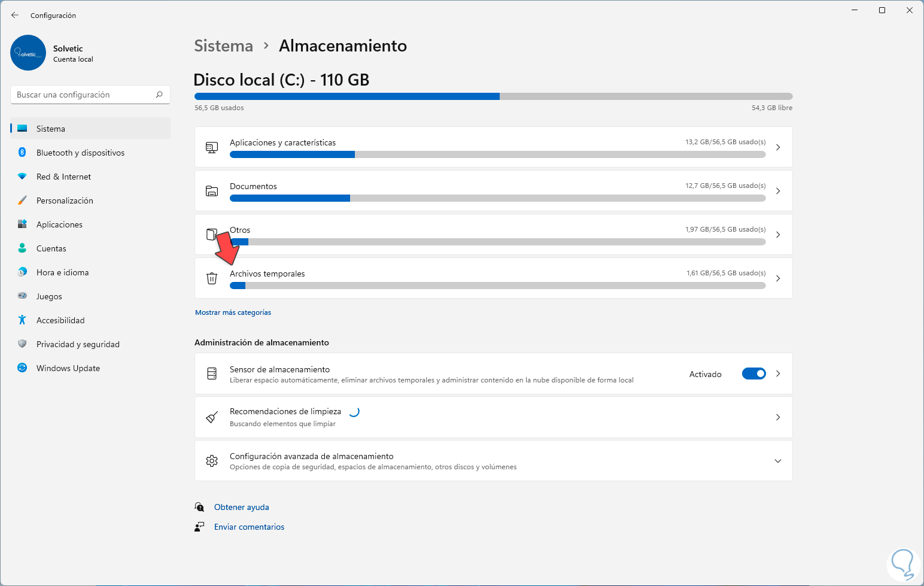Screen dimensions: 924x586
Task: Click the Accesibilidad sidebar icon
Action: point(22,320)
